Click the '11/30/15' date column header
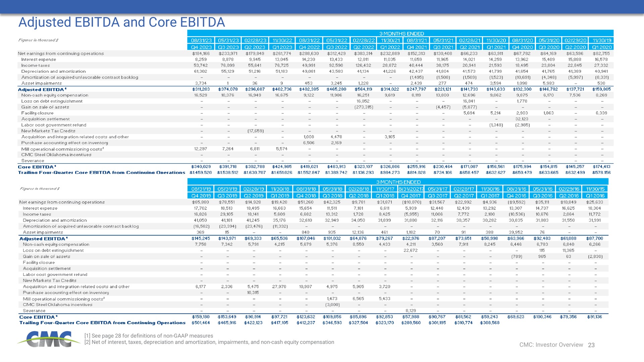The image size is (644, 362). [595, 189]
